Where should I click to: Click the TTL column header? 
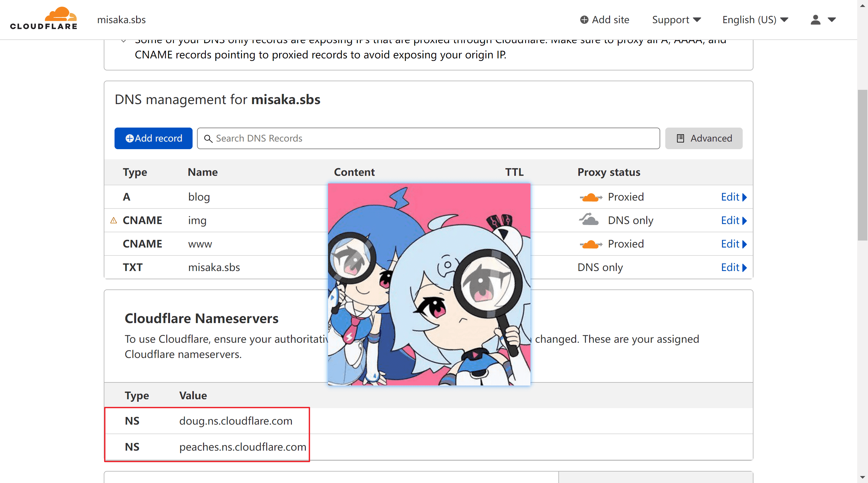pyautogui.click(x=514, y=172)
